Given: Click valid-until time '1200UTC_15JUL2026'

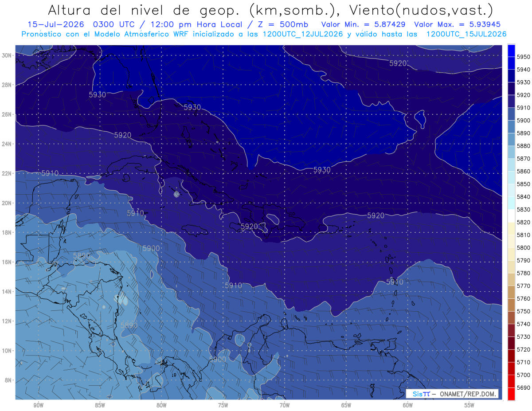Looking at the screenshot, I should coord(466,34).
